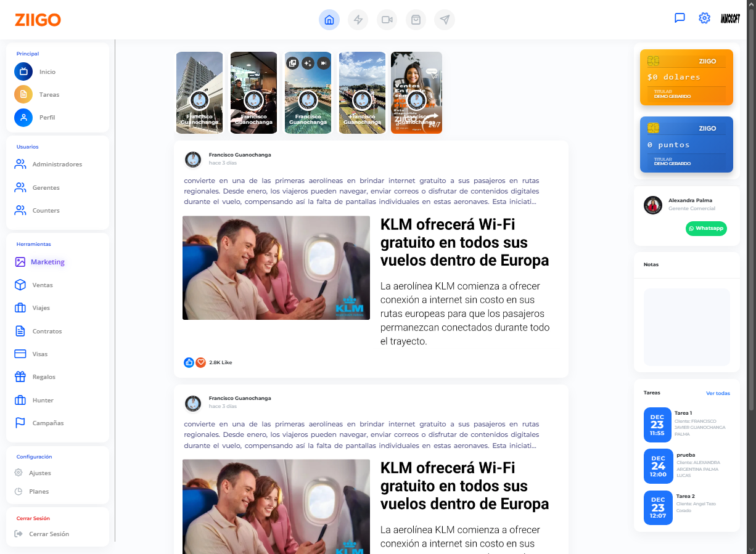
Task: Click inside the Notas text area
Action: pos(686,327)
